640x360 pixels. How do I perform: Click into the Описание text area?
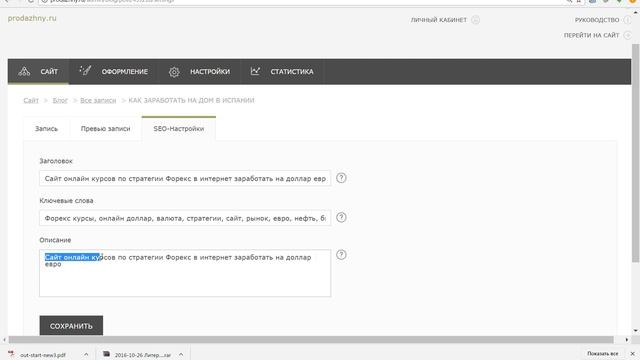(185, 273)
